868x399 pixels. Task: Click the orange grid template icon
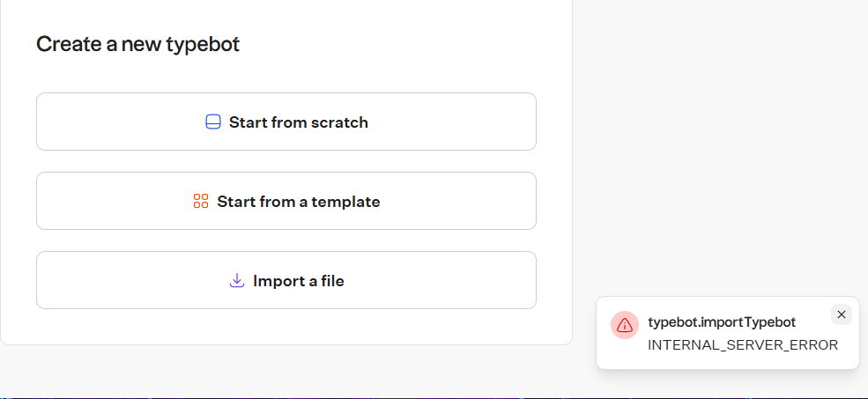pyautogui.click(x=200, y=202)
